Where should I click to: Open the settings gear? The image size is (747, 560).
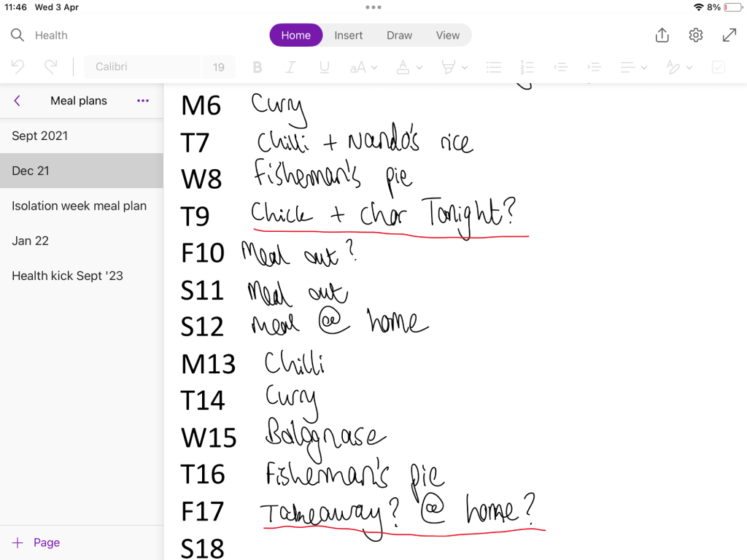[695, 35]
